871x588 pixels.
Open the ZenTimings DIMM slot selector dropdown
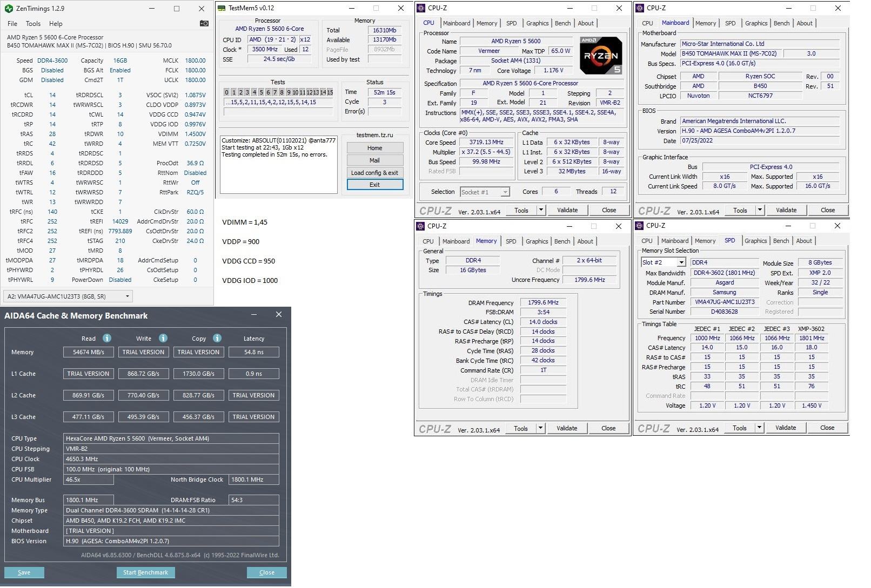[x=68, y=296]
